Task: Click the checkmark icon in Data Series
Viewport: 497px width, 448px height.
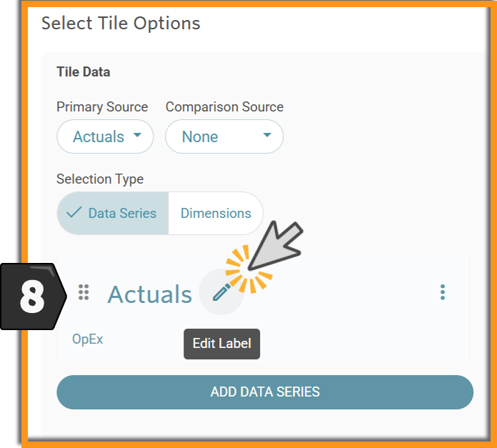Action: [74, 212]
